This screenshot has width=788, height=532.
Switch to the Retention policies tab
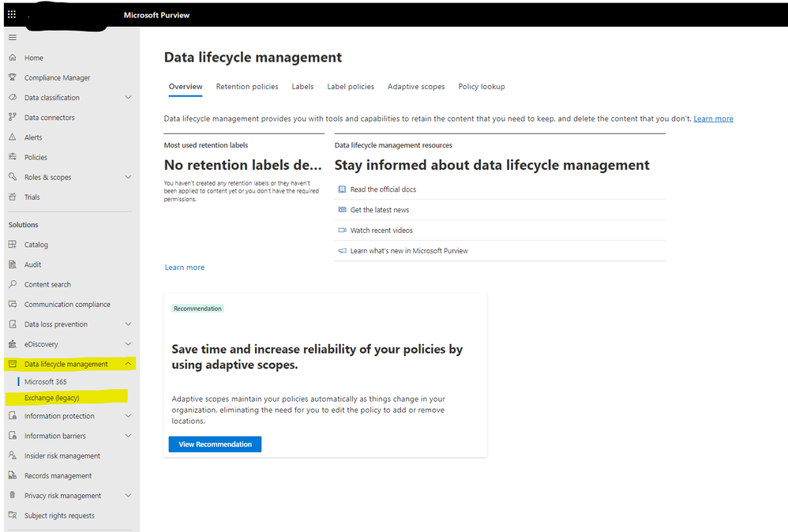(247, 87)
